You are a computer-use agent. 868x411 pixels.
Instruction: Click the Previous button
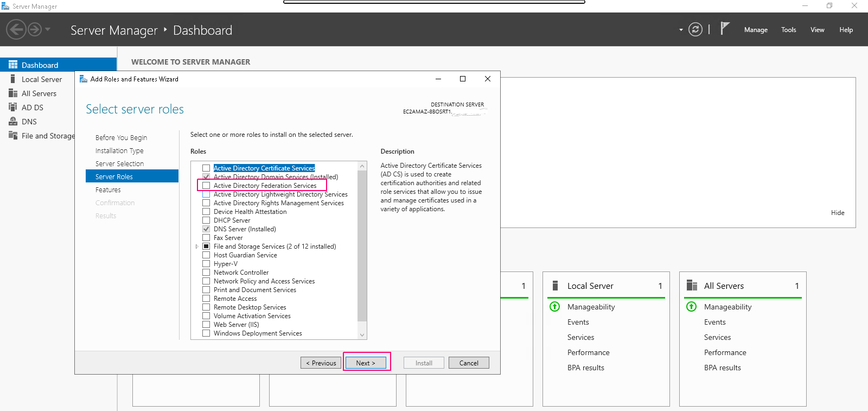tap(321, 363)
